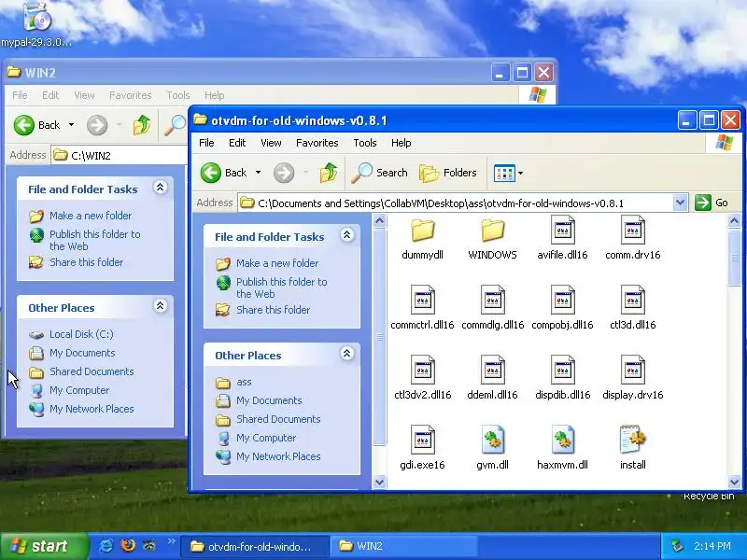Image resolution: width=747 pixels, height=560 pixels.
Task: Select the haxmvm.dll file
Action: (563, 448)
